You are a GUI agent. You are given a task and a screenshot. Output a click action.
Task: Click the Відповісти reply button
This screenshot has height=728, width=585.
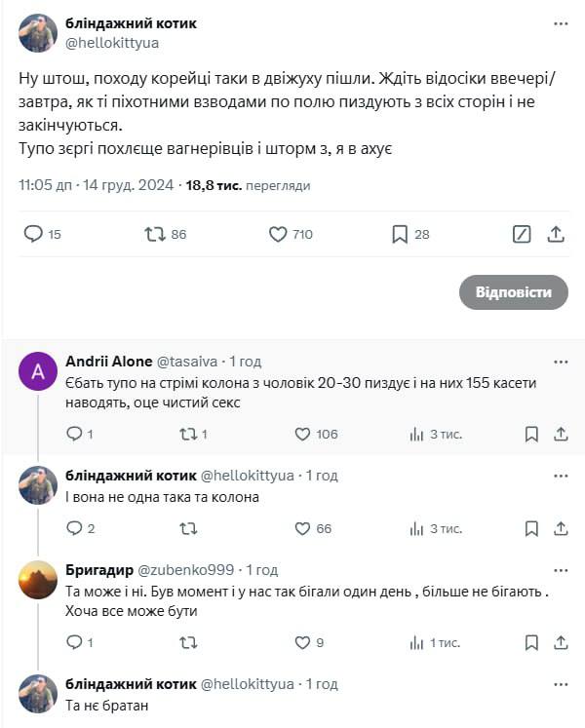pyautogui.click(x=513, y=292)
